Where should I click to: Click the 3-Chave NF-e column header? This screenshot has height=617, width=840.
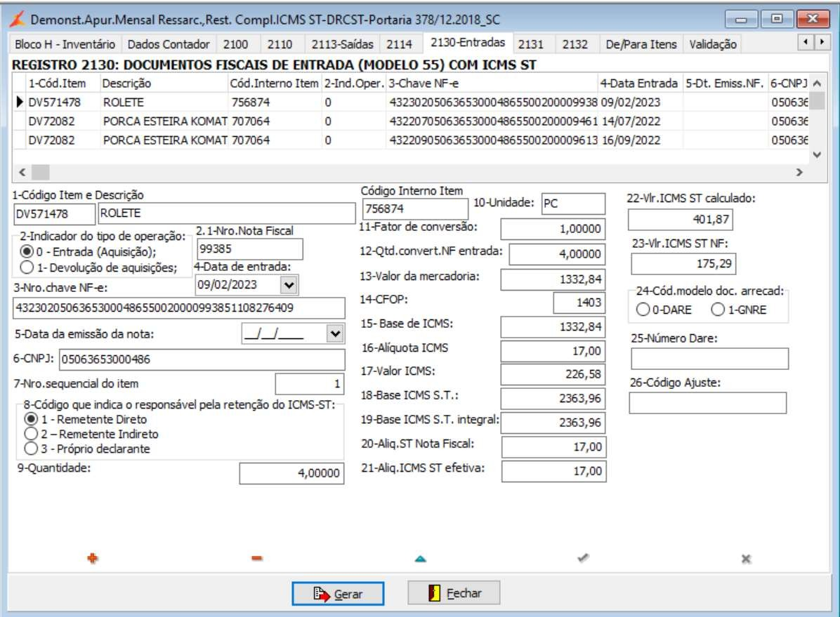[x=492, y=84]
